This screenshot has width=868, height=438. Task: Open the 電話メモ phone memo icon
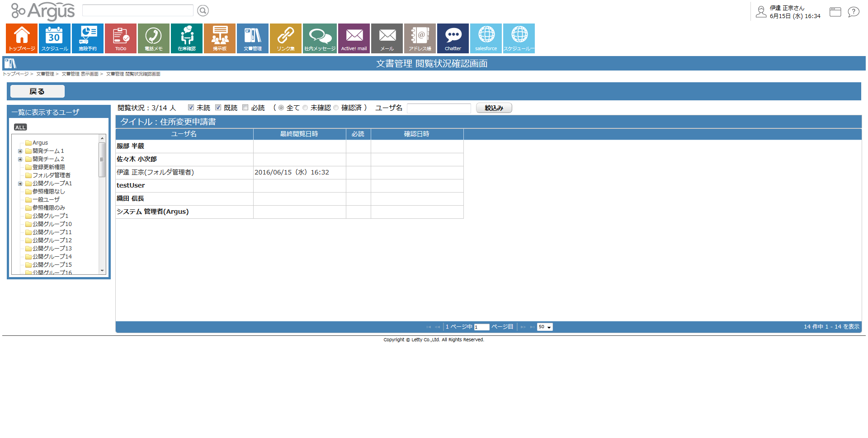(x=154, y=38)
